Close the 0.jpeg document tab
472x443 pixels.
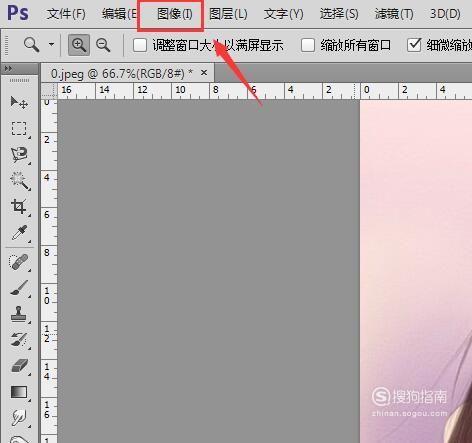(204, 72)
